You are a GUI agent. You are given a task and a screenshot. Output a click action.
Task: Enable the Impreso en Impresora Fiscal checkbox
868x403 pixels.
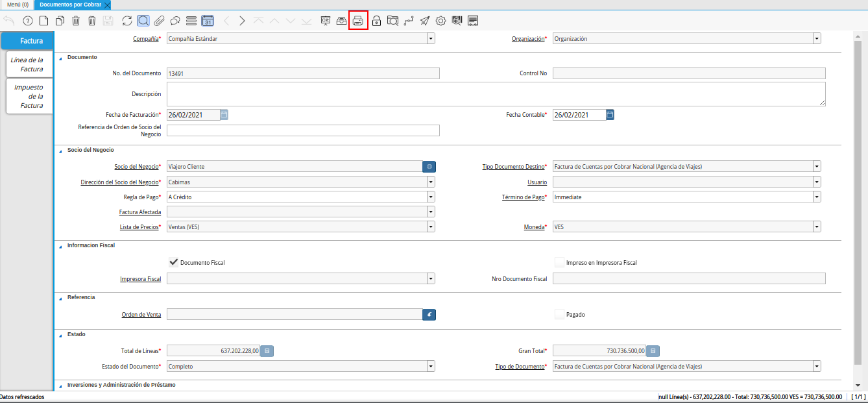pos(559,262)
